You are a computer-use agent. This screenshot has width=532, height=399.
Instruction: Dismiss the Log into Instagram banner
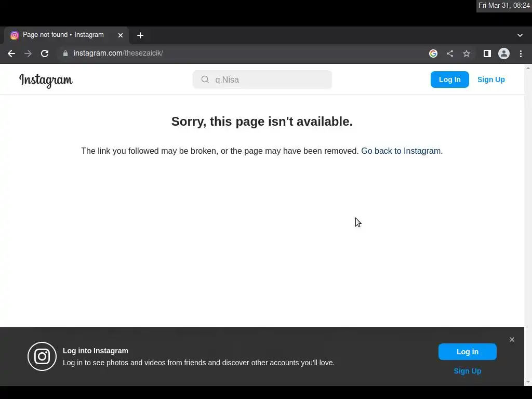click(x=512, y=340)
